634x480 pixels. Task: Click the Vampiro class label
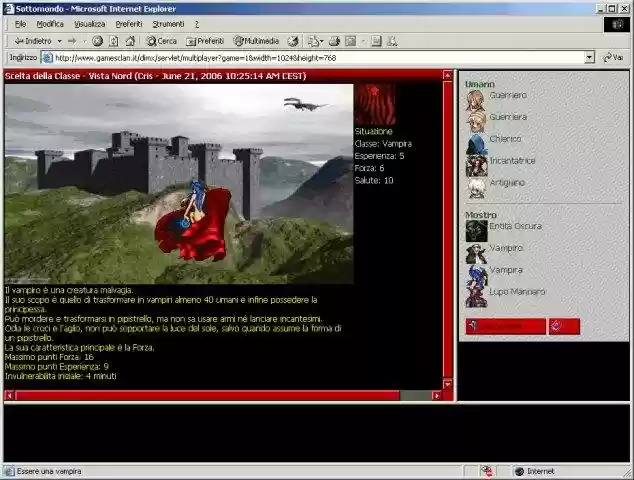506,248
